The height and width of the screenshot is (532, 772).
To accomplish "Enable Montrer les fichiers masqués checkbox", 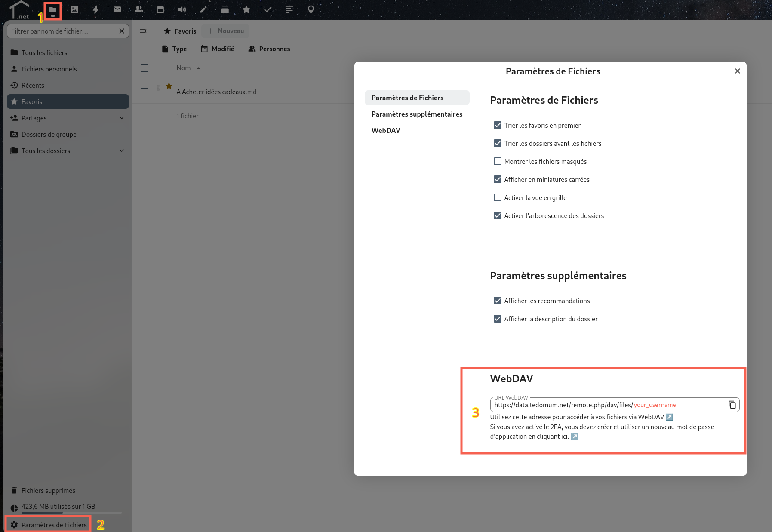I will (498, 161).
